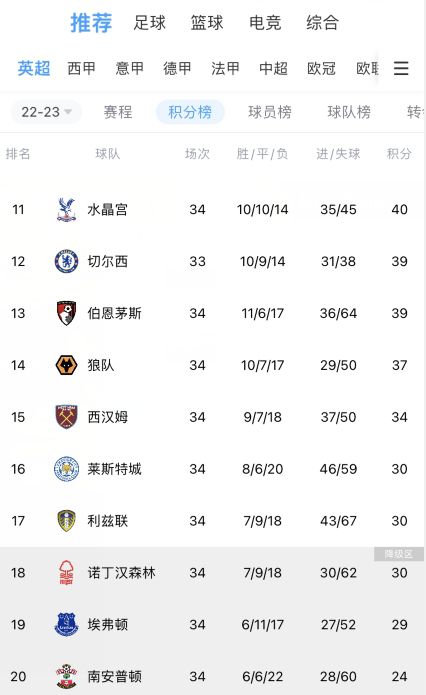Open the hamburger menu for more leagues
The width and height of the screenshot is (426, 695).
click(x=401, y=68)
